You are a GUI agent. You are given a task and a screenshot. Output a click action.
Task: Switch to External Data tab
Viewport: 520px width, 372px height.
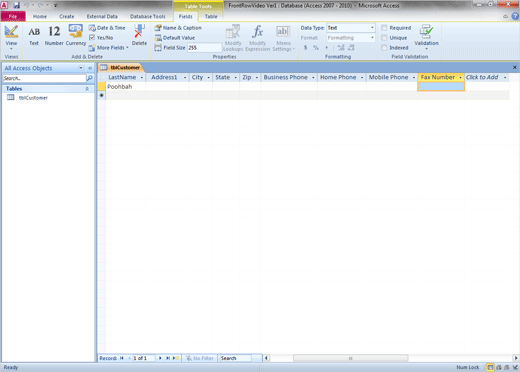102,16
